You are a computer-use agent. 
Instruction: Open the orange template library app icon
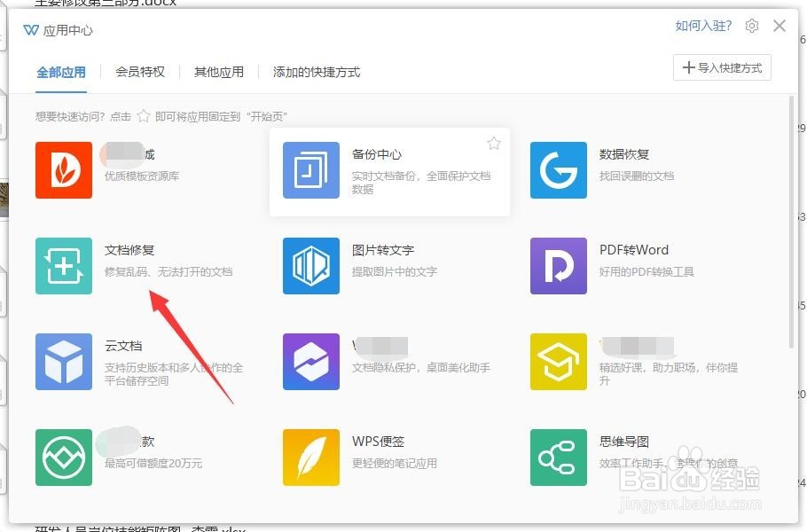point(64,169)
